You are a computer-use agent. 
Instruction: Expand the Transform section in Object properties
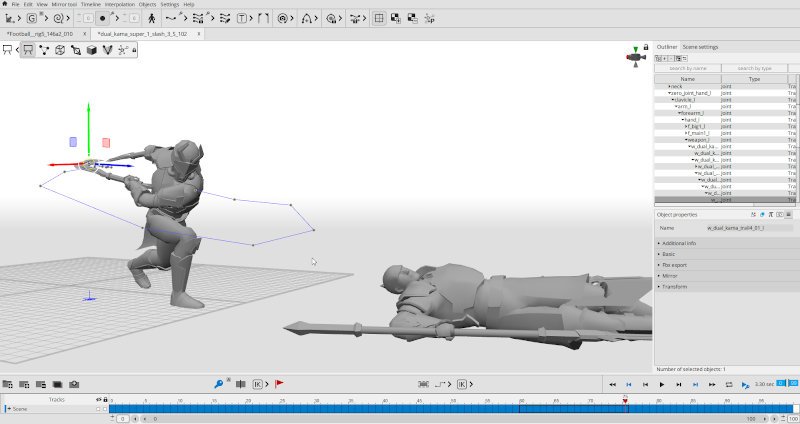coord(675,286)
